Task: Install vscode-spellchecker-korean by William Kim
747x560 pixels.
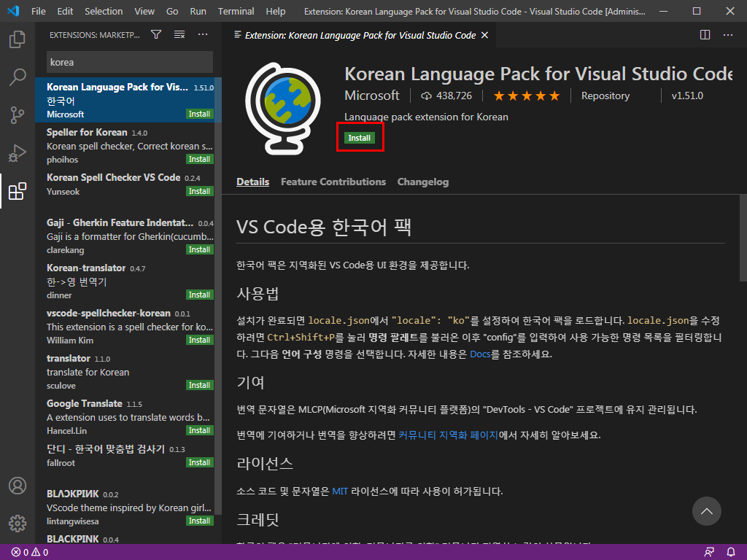Action: pyautogui.click(x=199, y=340)
